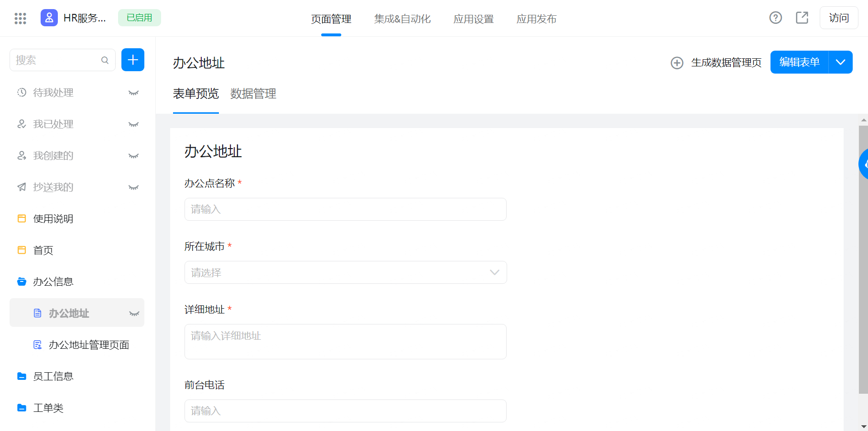Click the HR service app avatar icon
Screen dimensions: 868x431
coord(49,18)
